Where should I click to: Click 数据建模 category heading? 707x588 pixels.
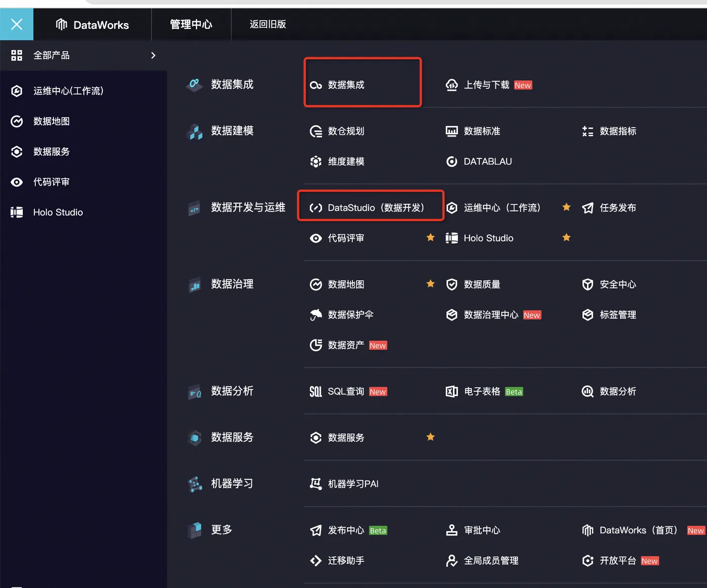[232, 131]
